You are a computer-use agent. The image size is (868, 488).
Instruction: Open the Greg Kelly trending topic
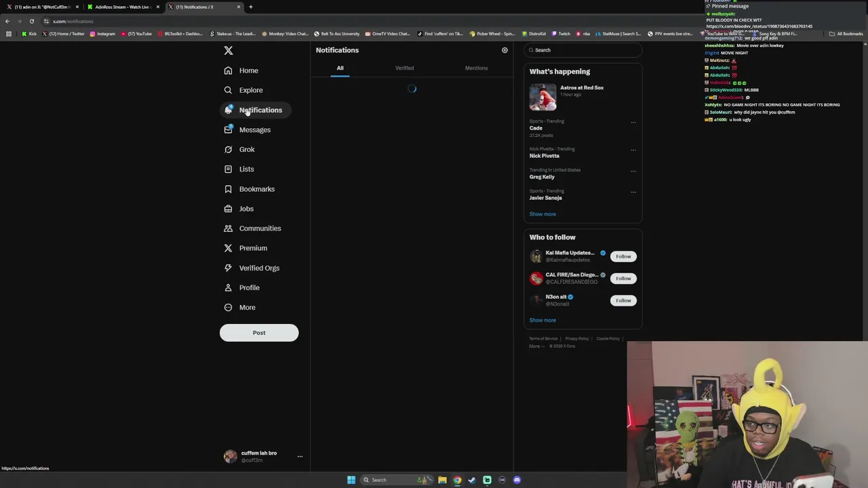click(x=542, y=177)
